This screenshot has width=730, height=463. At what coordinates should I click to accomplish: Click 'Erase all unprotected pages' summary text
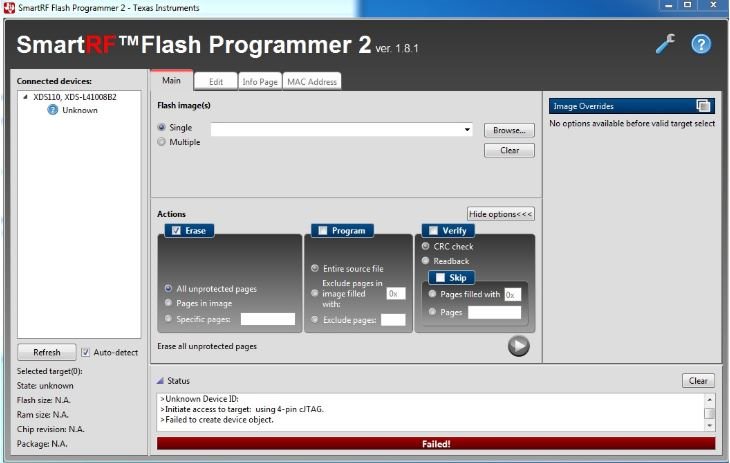[x=207, y=346]
